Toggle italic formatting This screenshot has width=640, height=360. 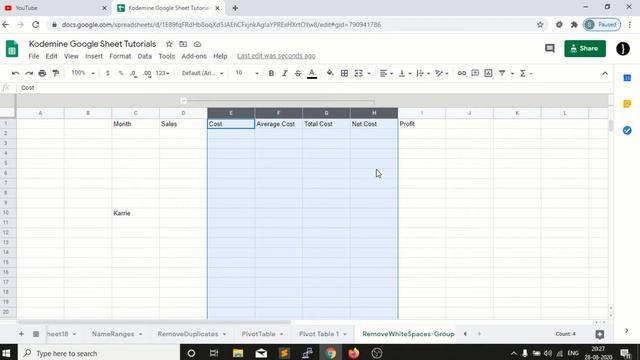tap(284, 73)
